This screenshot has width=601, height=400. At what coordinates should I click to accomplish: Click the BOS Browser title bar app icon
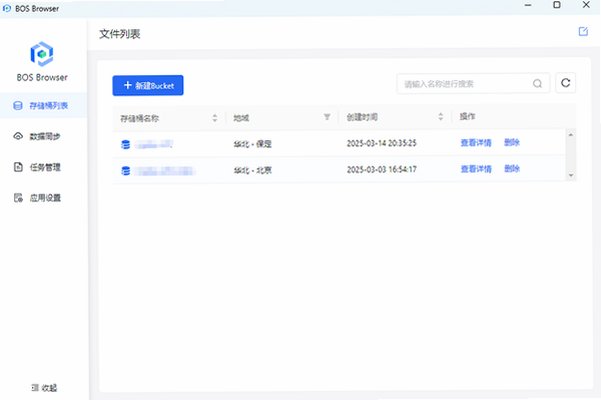tap(7, 8)
